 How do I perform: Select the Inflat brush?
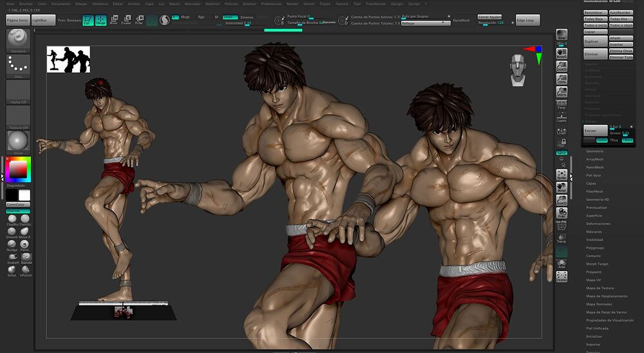12,271
